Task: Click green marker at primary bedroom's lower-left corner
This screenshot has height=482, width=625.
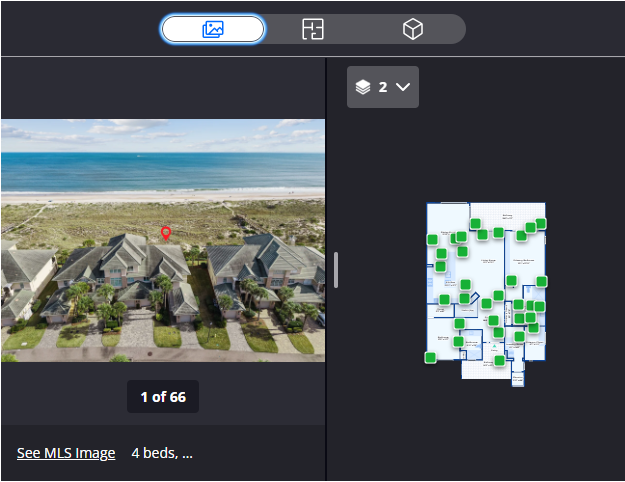Action: click(x=511, y=281)
